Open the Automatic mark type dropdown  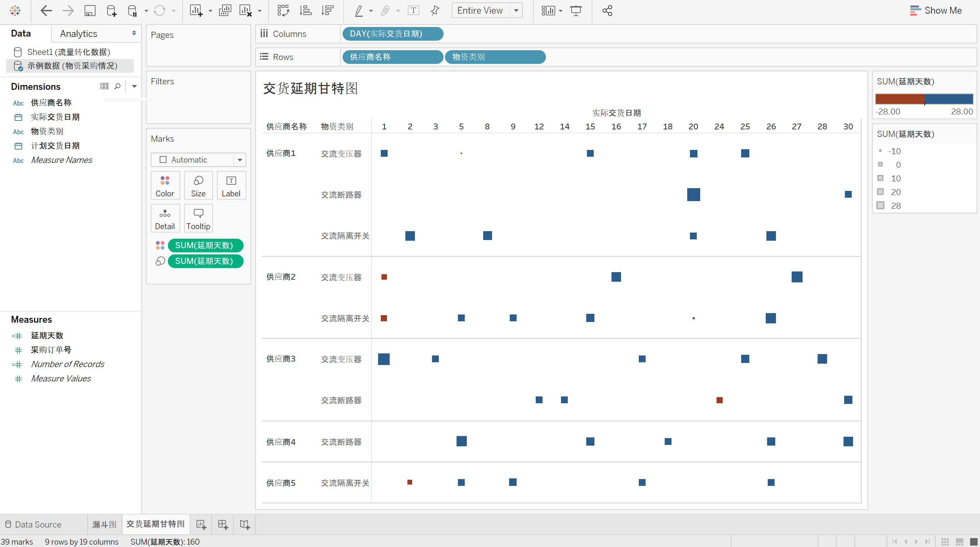(240, 160)
